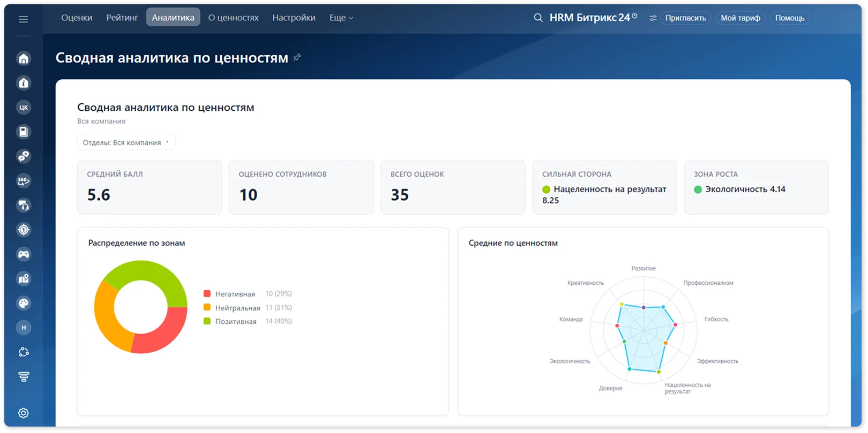Click the search magnifier icon in header
This screenshot has width=868, height=433.
point(538,18)
